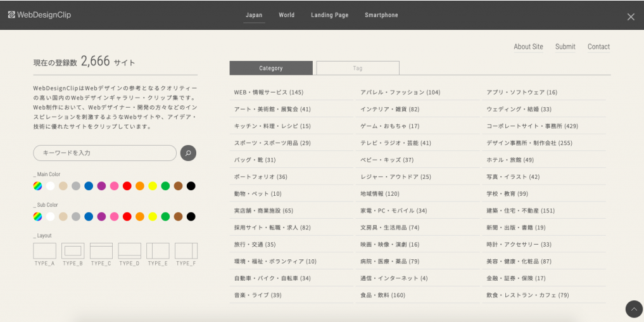Select the TYPE_A layout icon
This screenshot has width=644, height=322.
click(44, 251)
